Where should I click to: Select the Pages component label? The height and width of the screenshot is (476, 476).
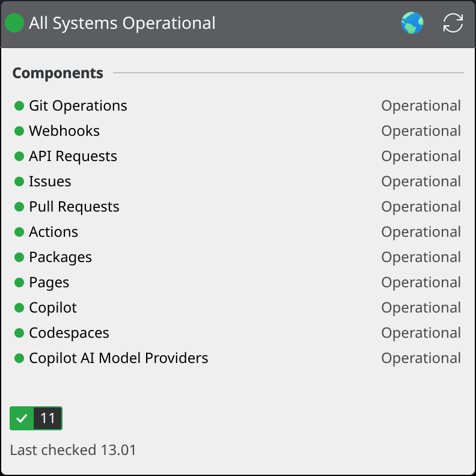(49, 283)
